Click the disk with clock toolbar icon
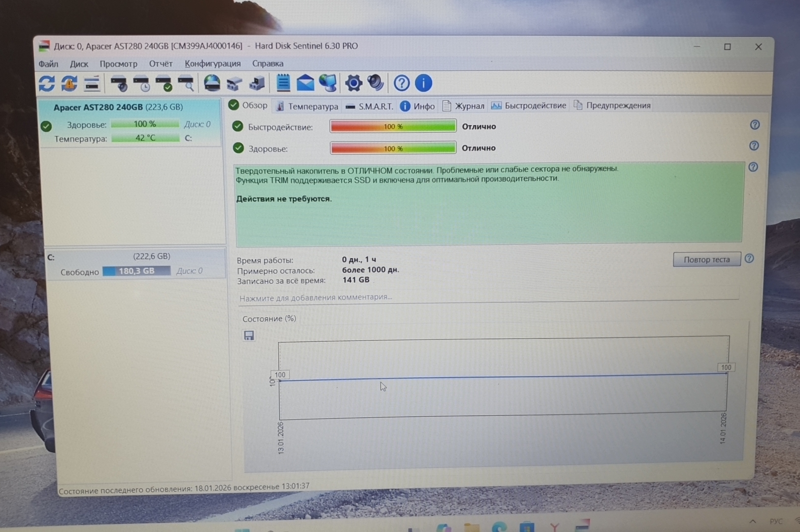 pos(142,84)
